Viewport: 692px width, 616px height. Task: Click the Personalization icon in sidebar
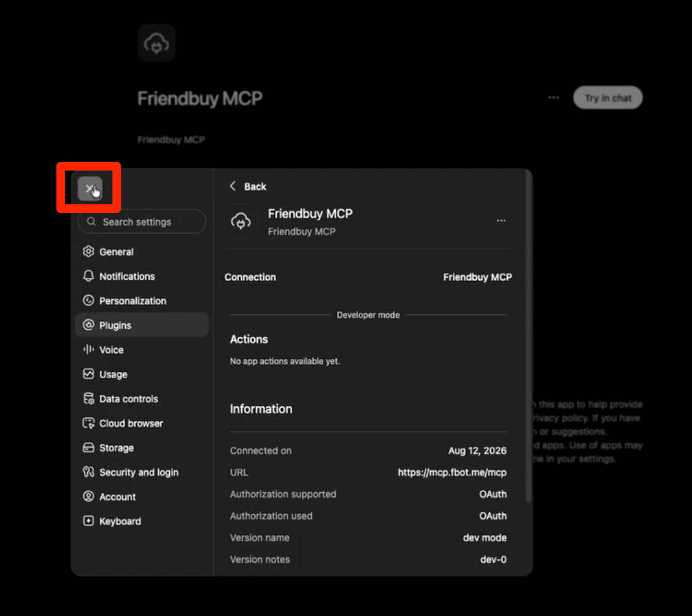[88, 301]
